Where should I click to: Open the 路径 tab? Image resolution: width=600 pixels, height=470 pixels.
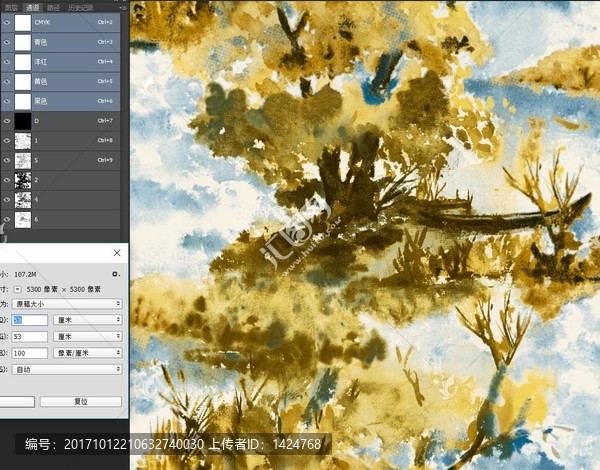53,7
